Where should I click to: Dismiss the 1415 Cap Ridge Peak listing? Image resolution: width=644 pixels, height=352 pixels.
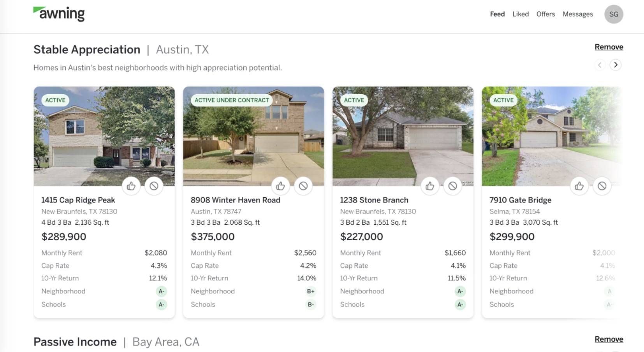click(154, 186)
